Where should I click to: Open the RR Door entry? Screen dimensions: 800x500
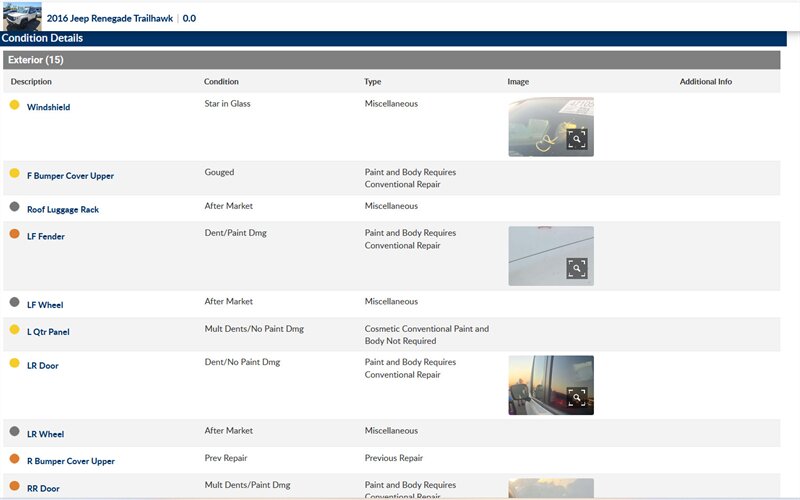click(x=43, y=488)
